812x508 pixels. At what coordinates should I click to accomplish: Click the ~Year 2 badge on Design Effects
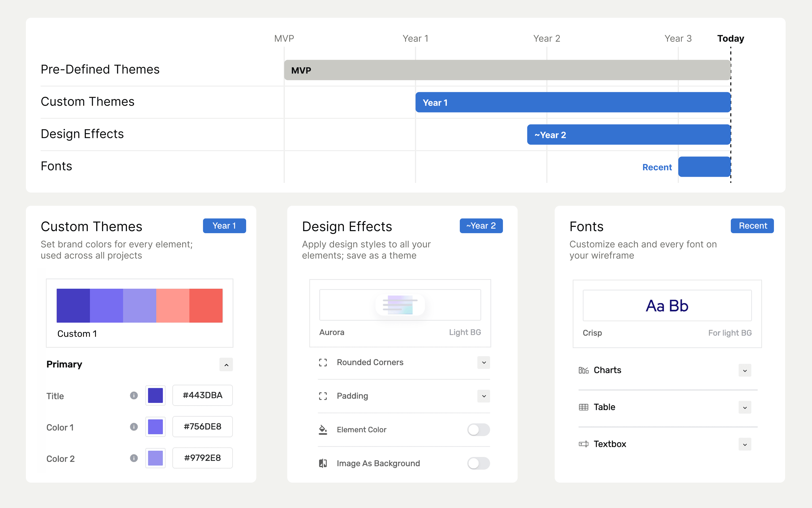point(481,226)
